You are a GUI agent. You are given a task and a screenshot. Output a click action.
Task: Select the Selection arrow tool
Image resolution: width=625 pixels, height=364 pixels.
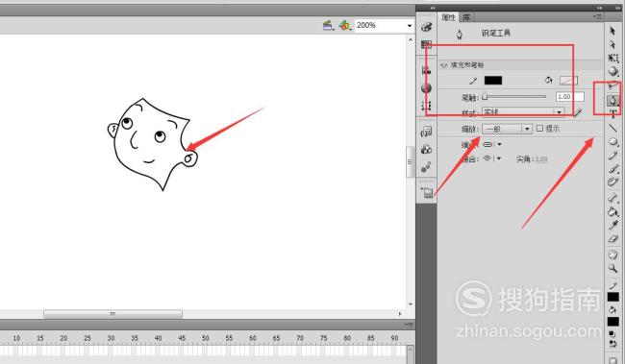(x=613, y=31)
